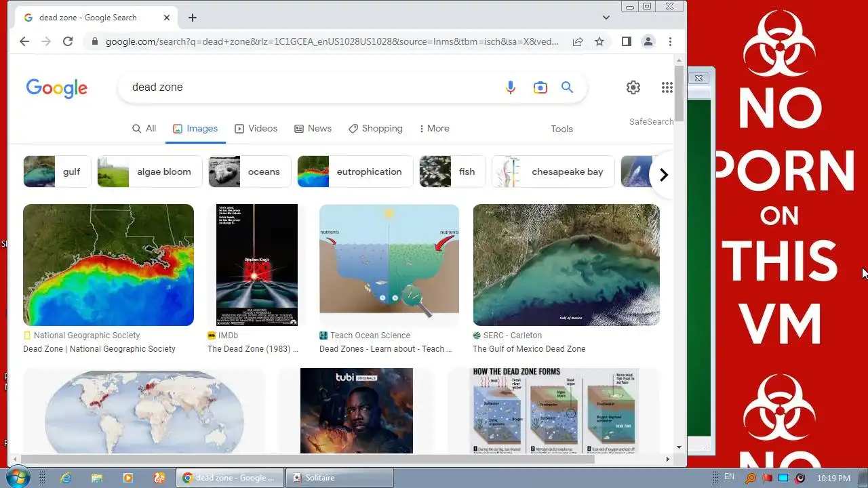Click the share page icon in address bar
Image resolution: width=868 pixels, height=488 pixels.
[x=578, y=41]
